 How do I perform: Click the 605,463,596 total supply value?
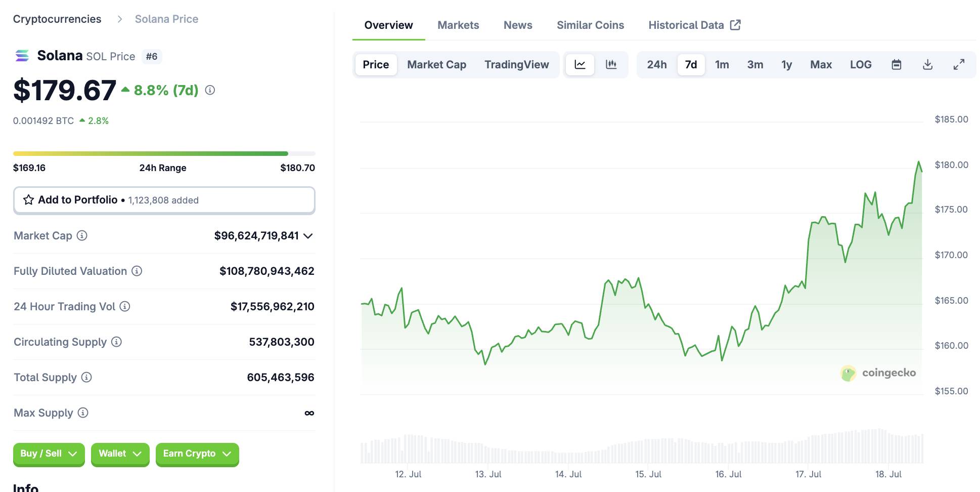[x=281, y=377]
